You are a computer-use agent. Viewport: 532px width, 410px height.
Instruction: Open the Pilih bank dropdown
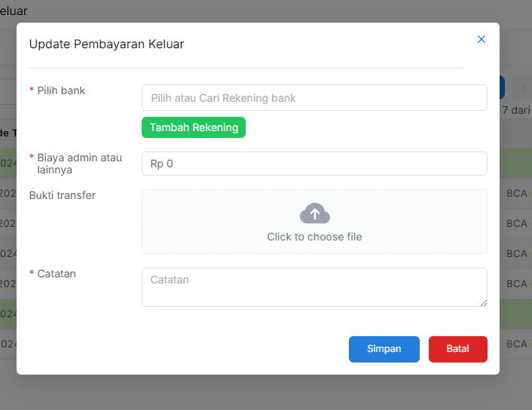[314, 98]
